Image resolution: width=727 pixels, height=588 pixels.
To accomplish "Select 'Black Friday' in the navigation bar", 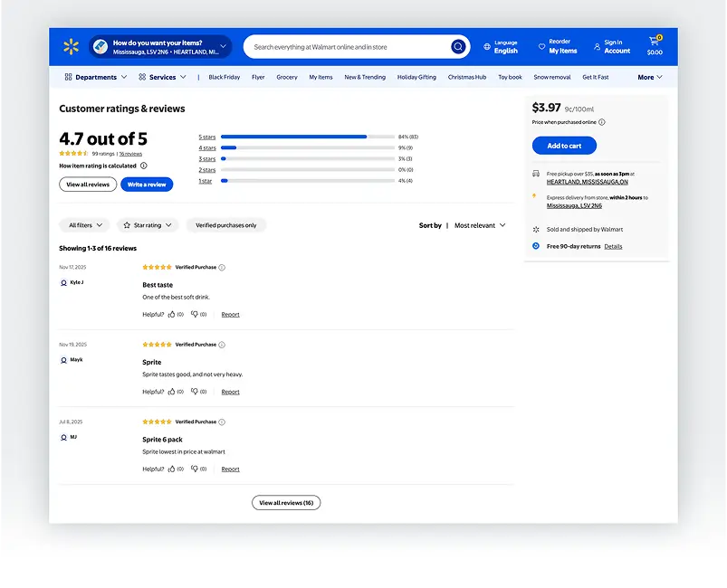I will click(224, 78).
